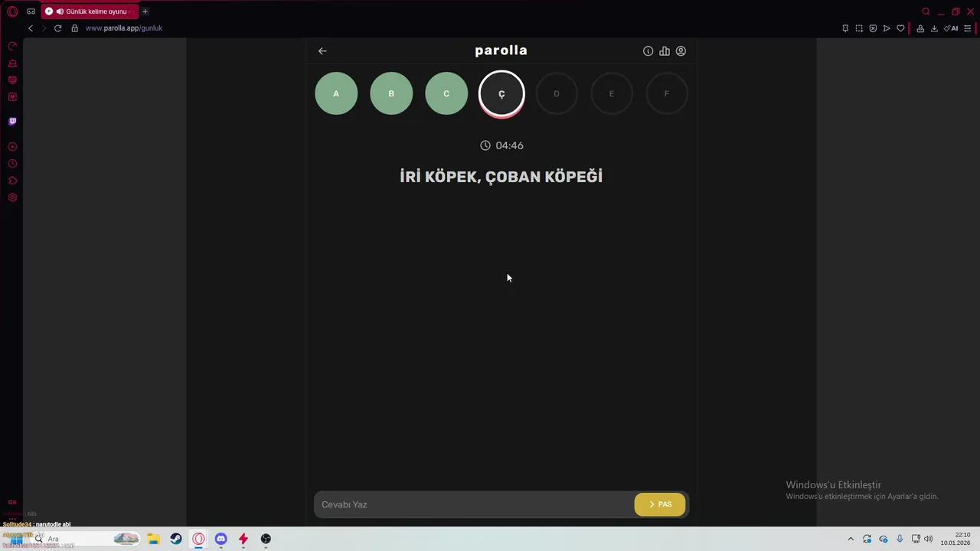The width and height of the screenshot is (980, 551).
Task: Click the parolla title logo
Action: click(x=501, y=51)
